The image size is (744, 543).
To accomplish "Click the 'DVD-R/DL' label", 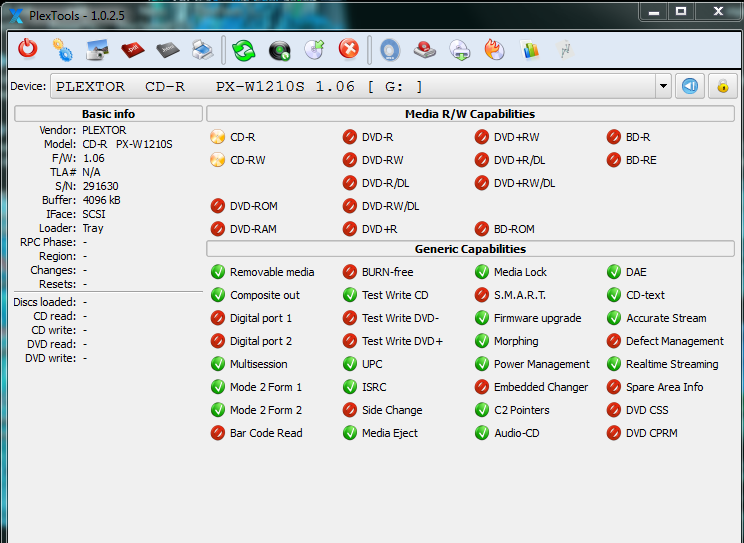I will point(386,183).
